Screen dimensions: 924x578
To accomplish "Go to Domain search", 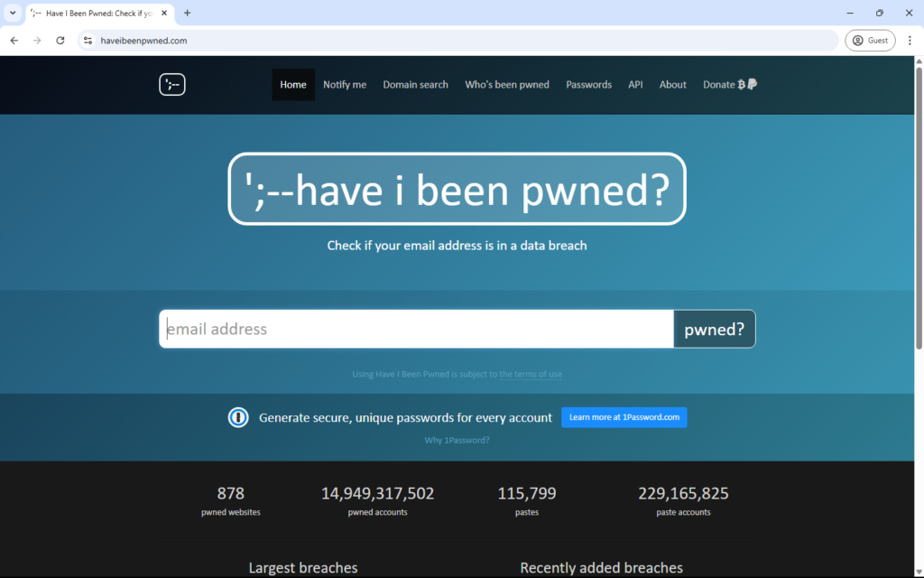I will 415,85.
